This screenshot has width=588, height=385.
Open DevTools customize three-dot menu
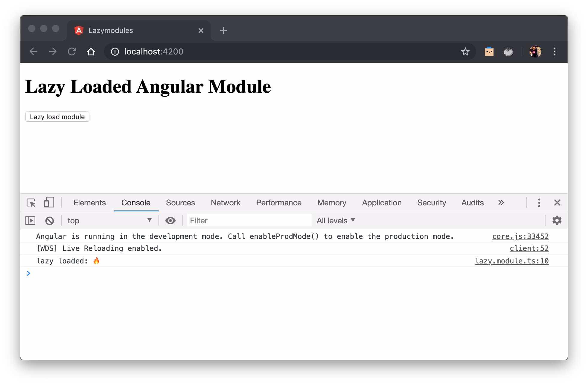pos(539,203)
